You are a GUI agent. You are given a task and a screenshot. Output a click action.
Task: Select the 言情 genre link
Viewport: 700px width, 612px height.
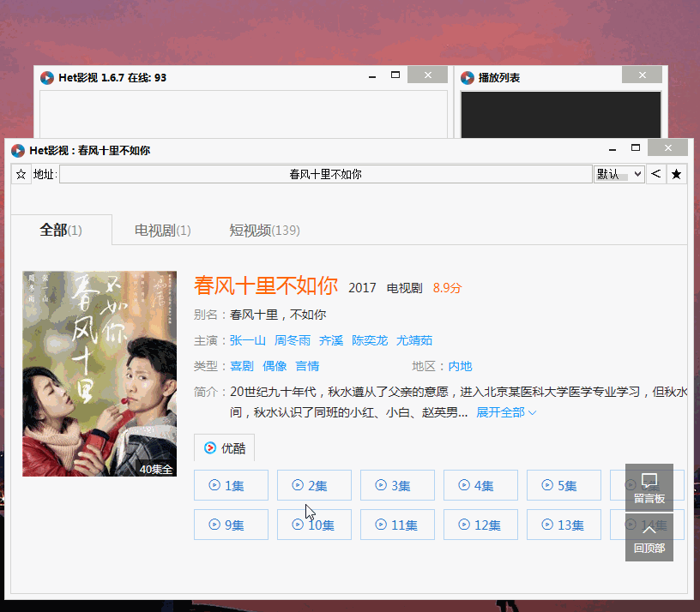pyautogui.click(x=308, y=366)
